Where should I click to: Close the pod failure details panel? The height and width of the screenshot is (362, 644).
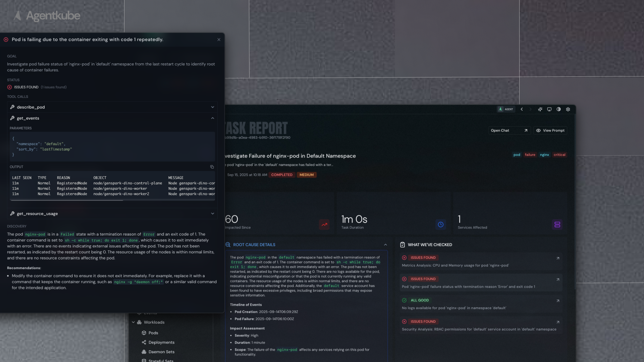(219, 40)
